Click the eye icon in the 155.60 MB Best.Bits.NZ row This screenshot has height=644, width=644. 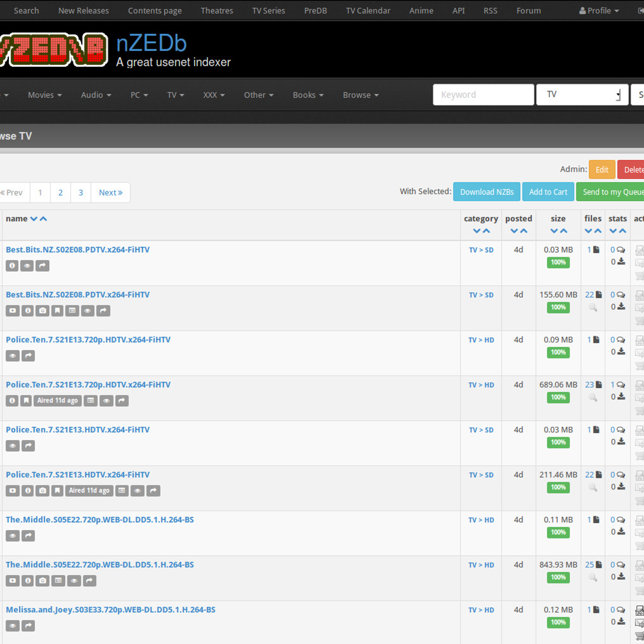(x=88, y=311)
